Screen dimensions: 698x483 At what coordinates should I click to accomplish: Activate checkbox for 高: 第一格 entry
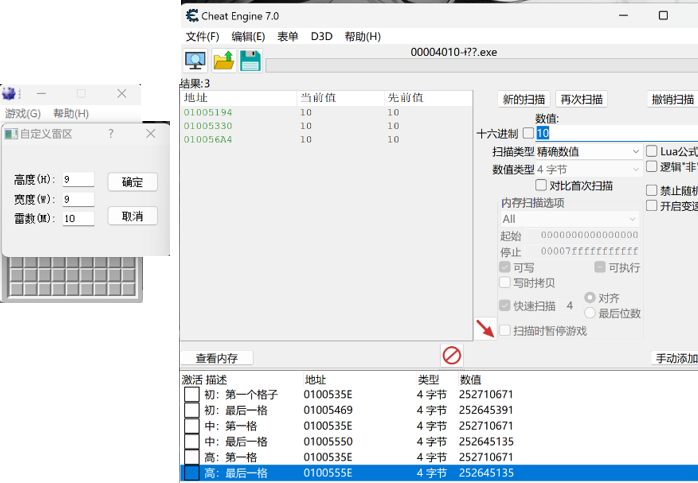tap(192, 457)
